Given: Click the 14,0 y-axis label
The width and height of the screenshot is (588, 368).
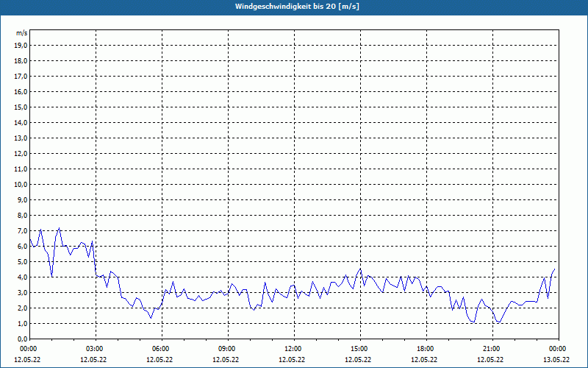Looking at the screenshot, I should coord(21,122).
